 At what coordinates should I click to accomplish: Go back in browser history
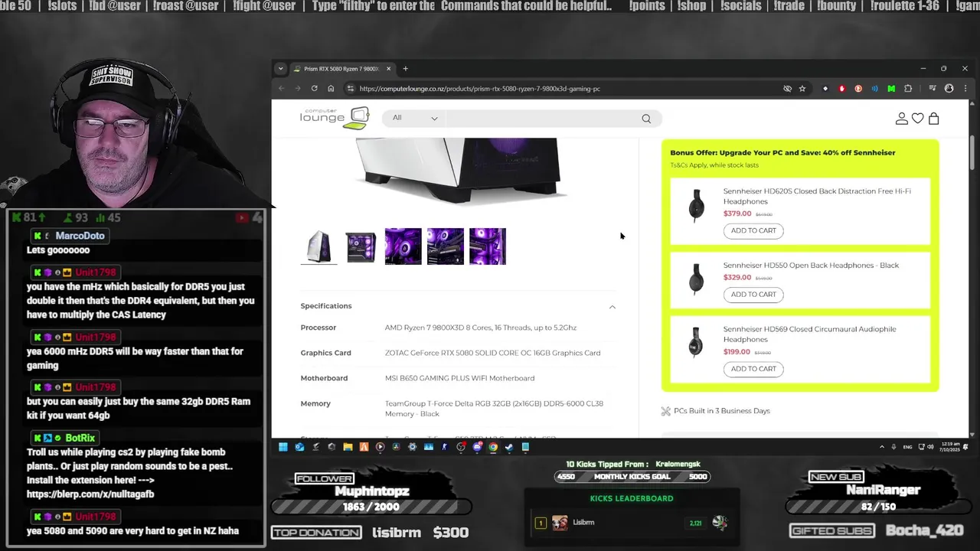[x=281, y=89]
